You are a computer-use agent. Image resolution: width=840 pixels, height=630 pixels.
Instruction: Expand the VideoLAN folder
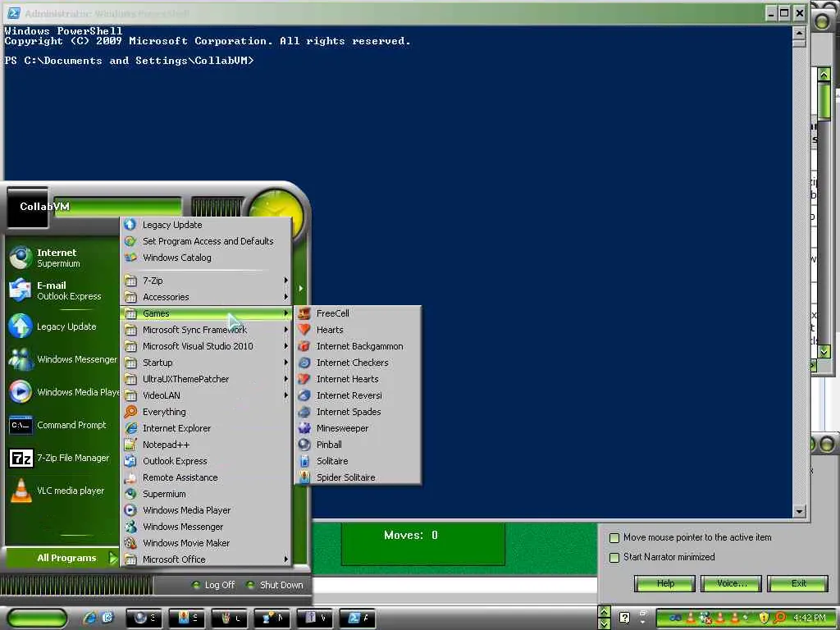(206, 395)
